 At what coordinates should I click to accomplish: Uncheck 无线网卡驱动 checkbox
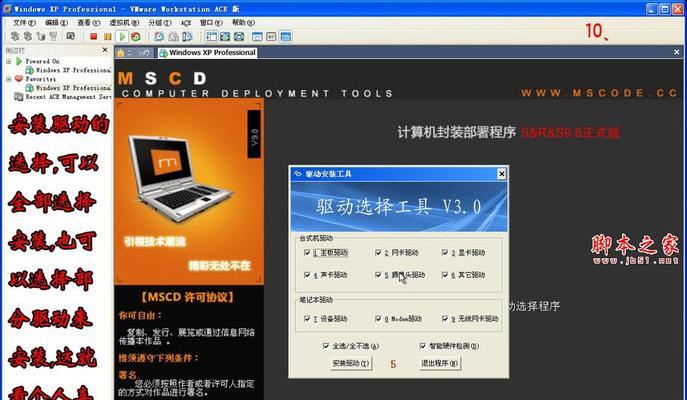click(445, 319)
